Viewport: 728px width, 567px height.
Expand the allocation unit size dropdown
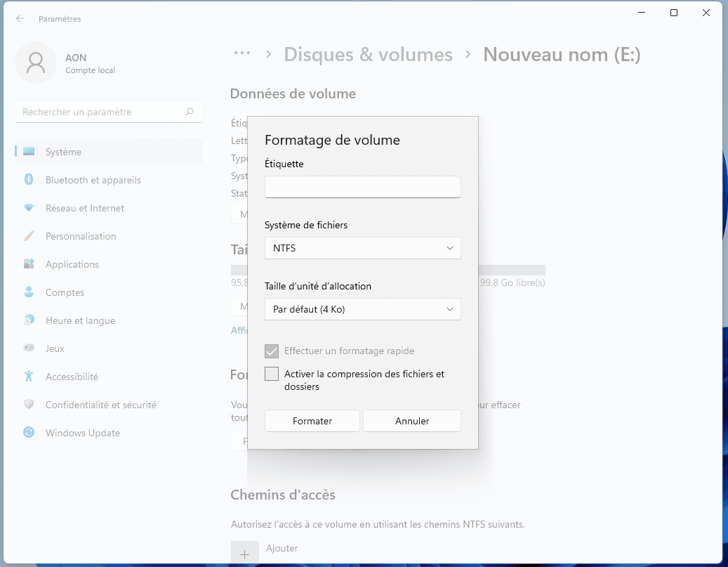coord(362,309)
